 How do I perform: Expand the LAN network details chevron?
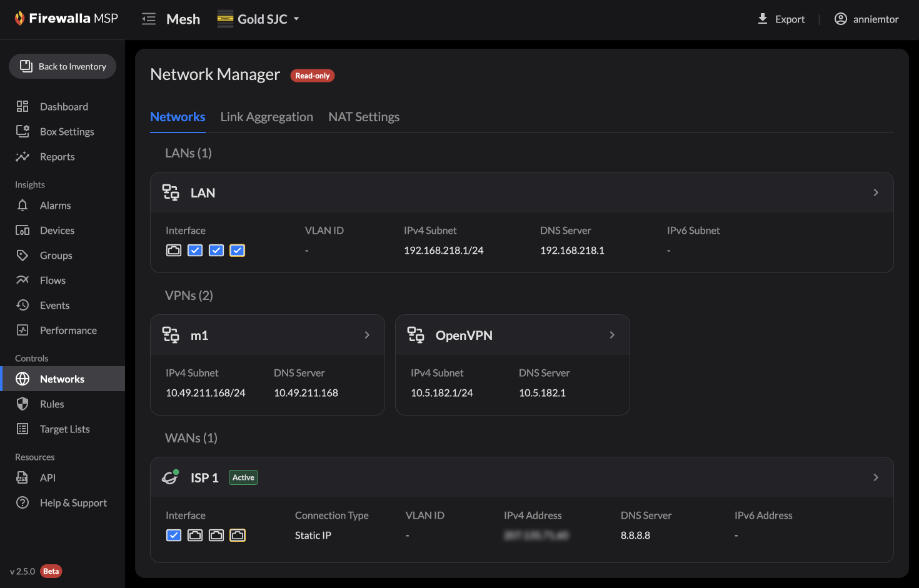(x=876, y=192)
